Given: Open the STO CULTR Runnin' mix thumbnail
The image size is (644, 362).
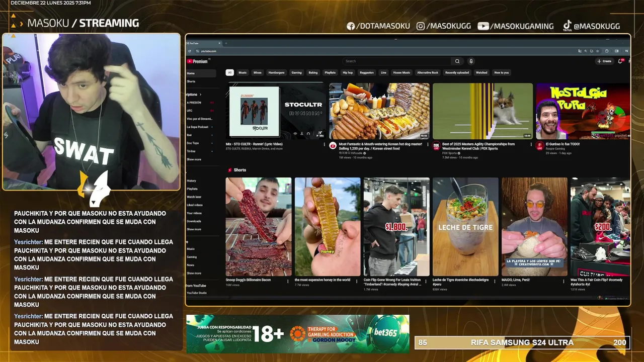Looking at the screenshot, I should pyautogui.click(x=276, y=111).
